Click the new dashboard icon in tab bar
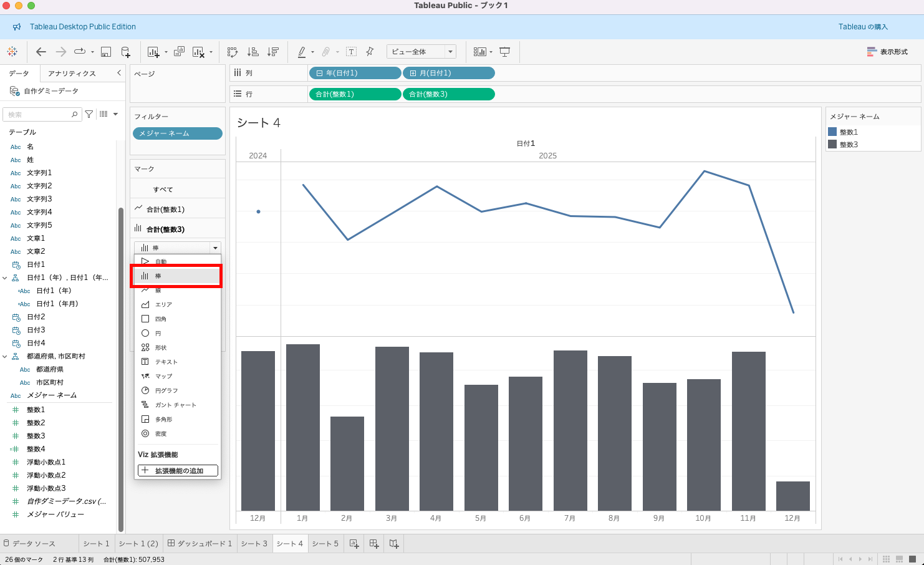Viewport: 924px width, 565px height. (x=374, y=544)
